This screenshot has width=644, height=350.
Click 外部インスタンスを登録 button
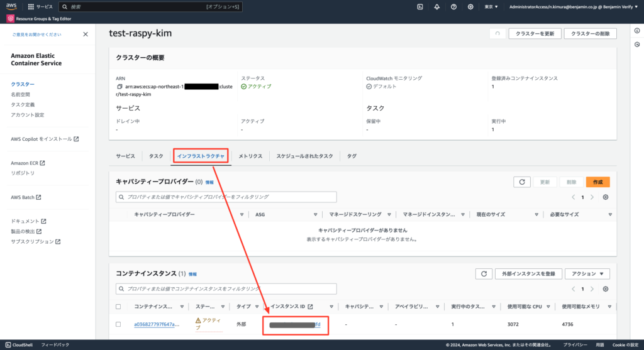pyautogui.click(x=528, y=274)
